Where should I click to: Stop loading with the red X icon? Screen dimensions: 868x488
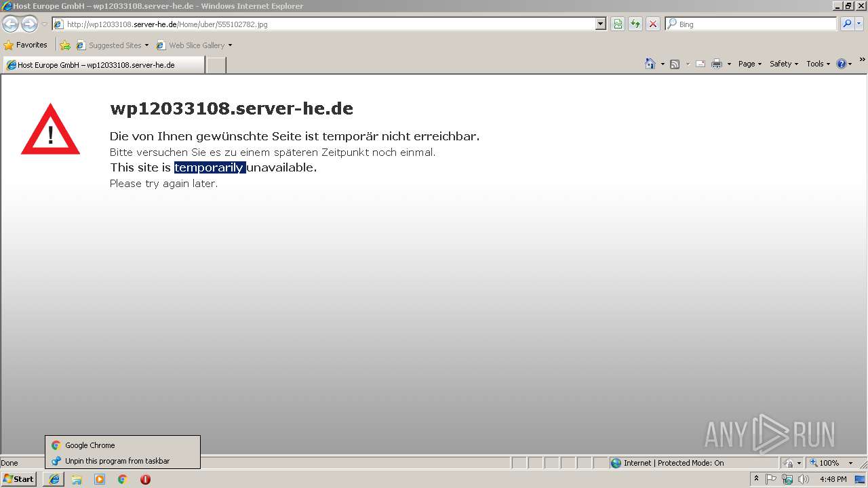653,24
